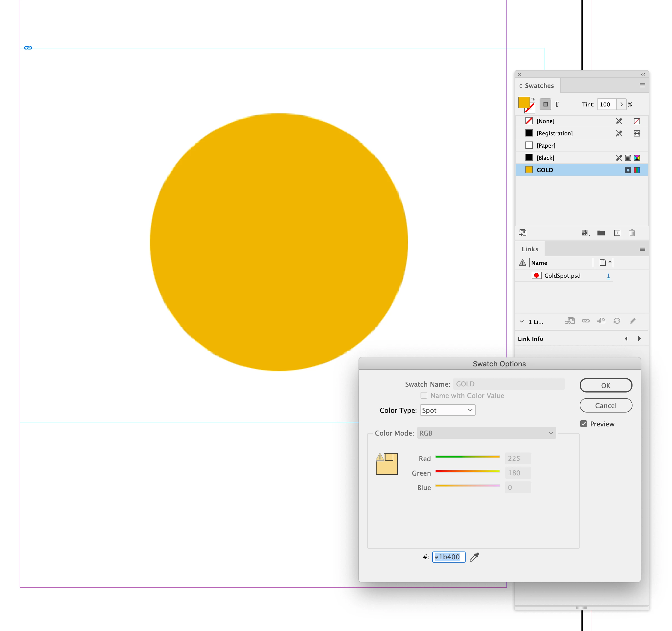Click the hex color value field
Viewport: 672px width, 631px height.
pyautogui.click(x=449, y=557)
